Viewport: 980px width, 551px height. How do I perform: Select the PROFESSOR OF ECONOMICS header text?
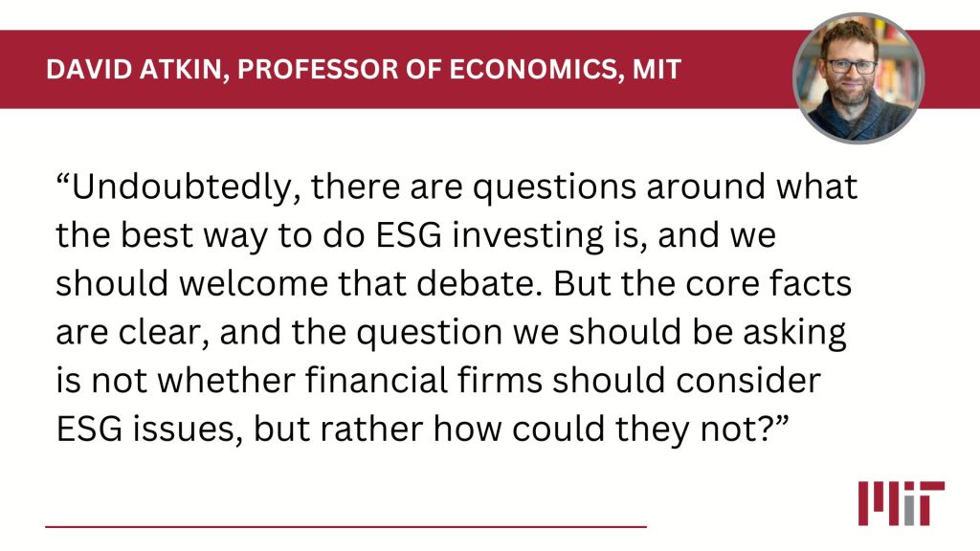[x=426, y=69]
